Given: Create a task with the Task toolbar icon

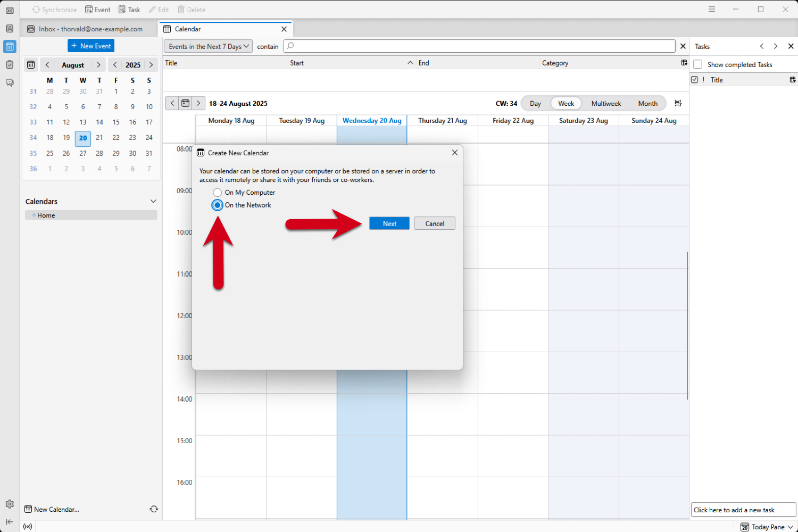Looking at the screenshot, I should coord(129,9).
